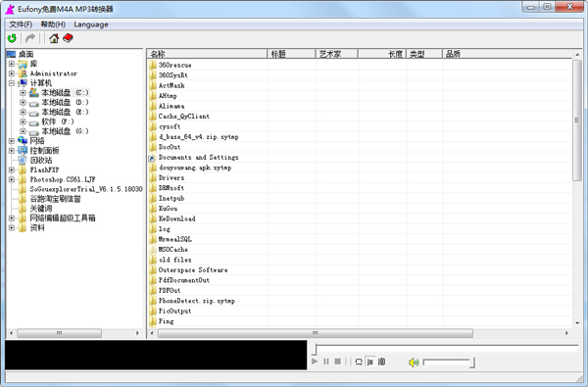Image resolution: width=588 pixels, height=387 pixels.
Task: Click the Pause button in player
Action: pyautogui.click(x=326, y=362)
